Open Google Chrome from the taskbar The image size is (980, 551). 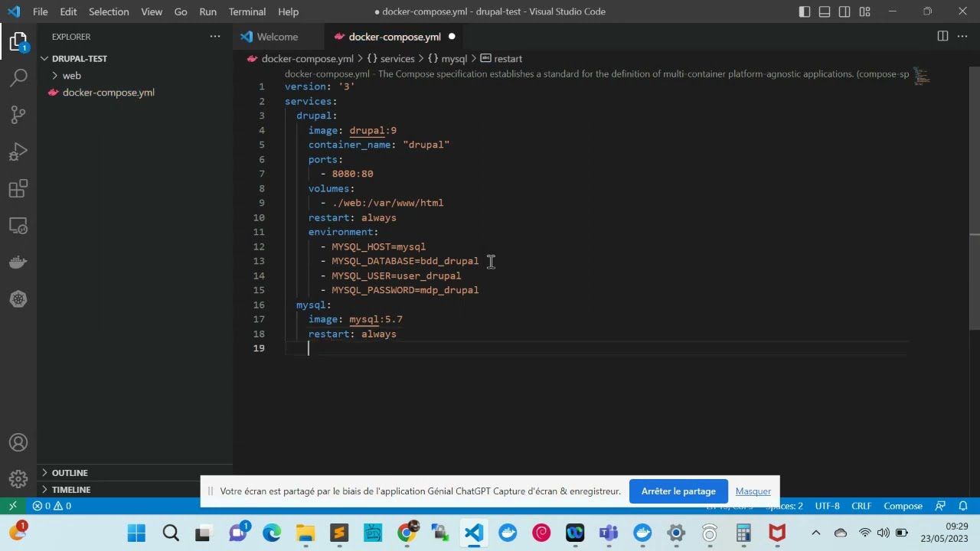407,533
